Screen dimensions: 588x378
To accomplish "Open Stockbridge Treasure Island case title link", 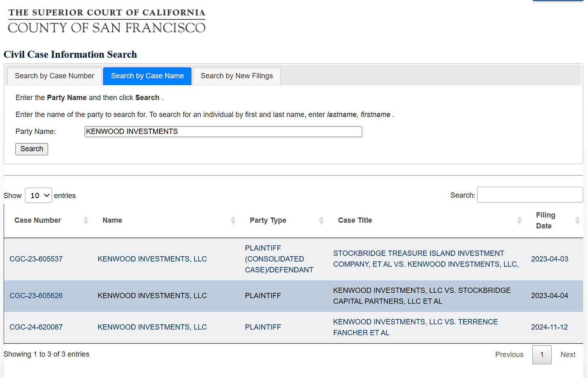I will (426, 259).
